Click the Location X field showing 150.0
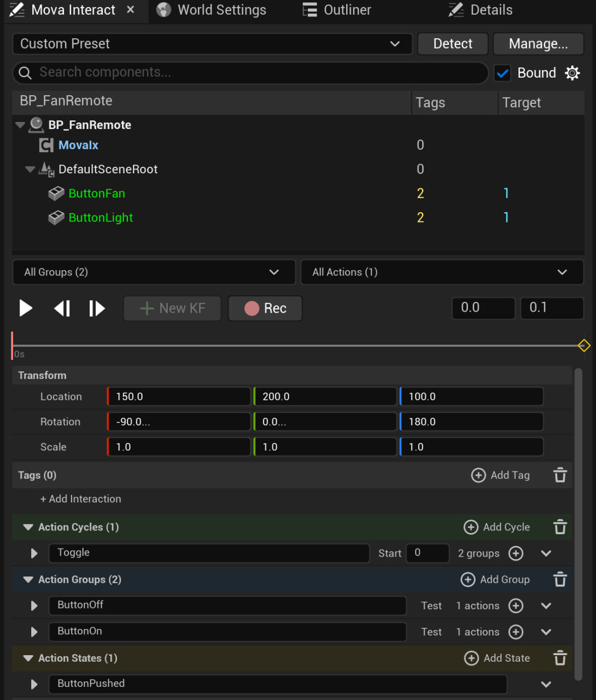 click(179, 396)
